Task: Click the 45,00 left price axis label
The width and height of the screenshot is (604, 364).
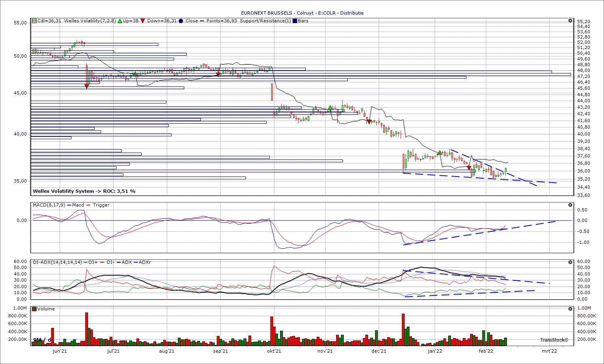Action: [20, 93]
